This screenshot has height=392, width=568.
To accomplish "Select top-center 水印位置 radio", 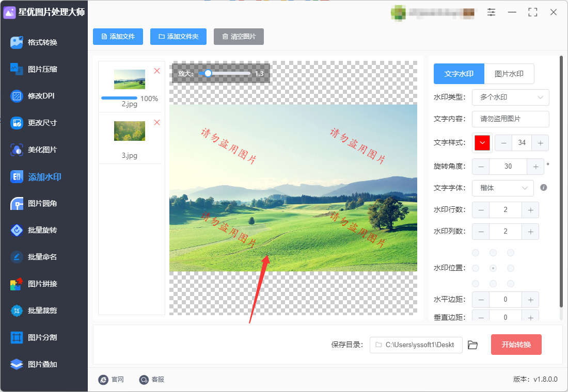I will [x=493, y=253].
